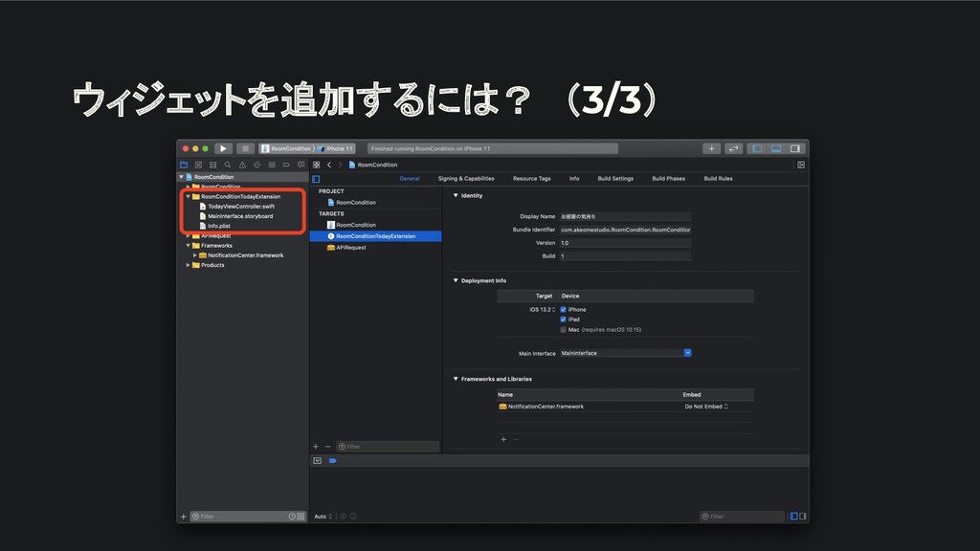Expand the Products folder

tap(189, 265)
